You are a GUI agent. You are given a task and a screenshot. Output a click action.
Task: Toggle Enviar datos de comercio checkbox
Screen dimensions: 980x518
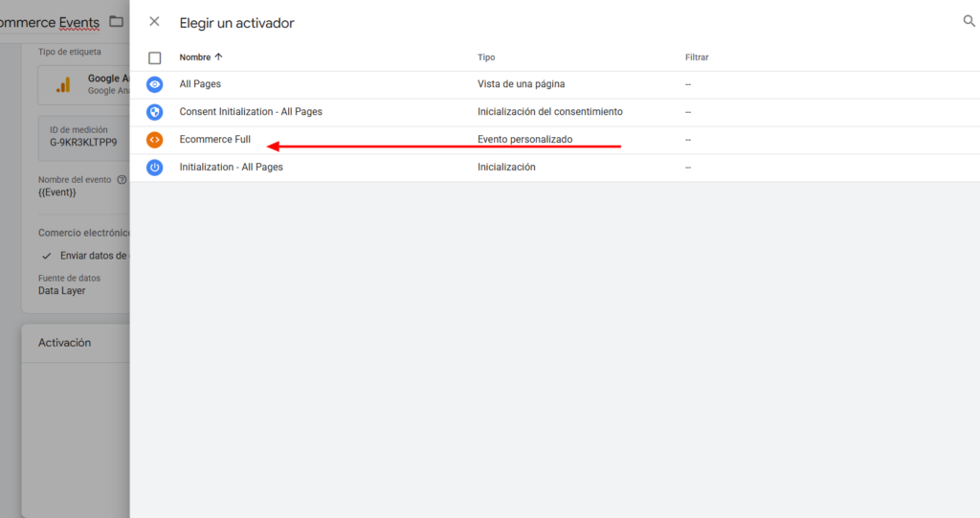pos(47,256)
